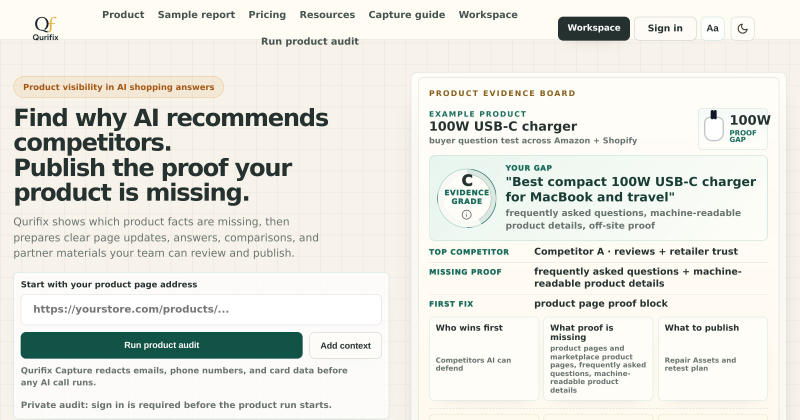This screenshot has height=420, width=800.
Task: Select the Who wins first card
Action: tap(484, 359)
